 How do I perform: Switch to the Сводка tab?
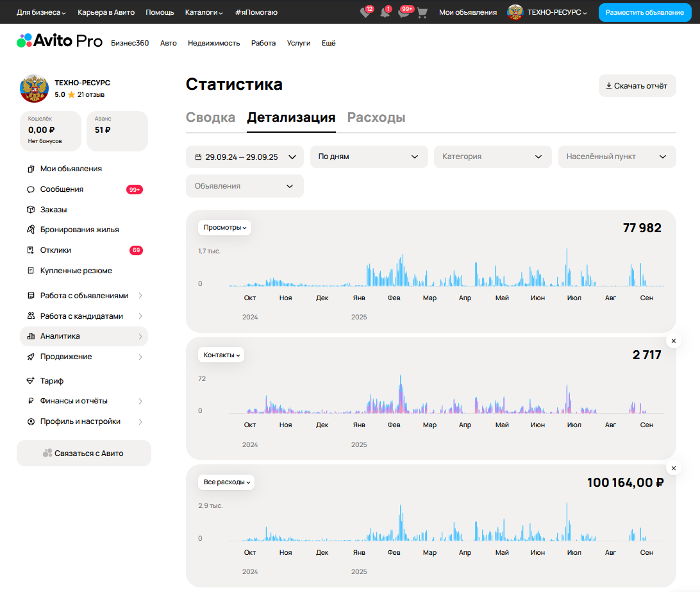[210, 117]
